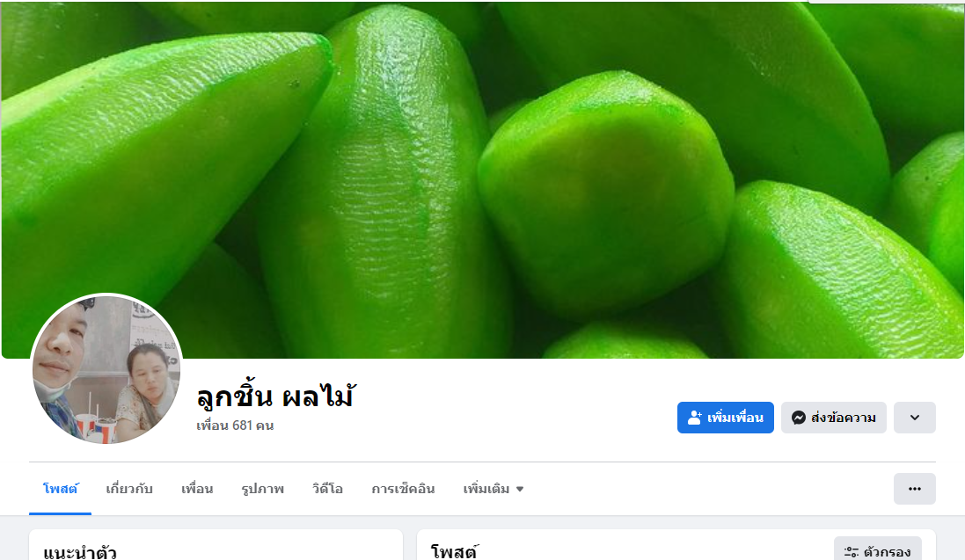Switch to the โพสต์ tab
Screen dimensions: 965x560
[61, 489]
